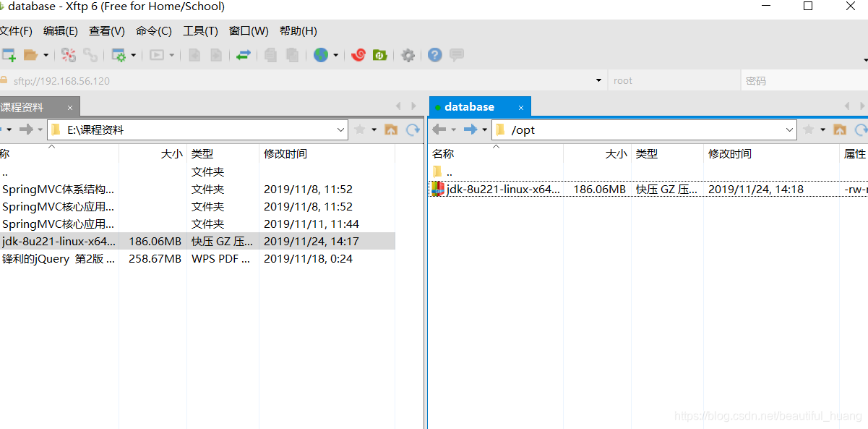Open the 命令(C) menu
This screenshot has height=429, width=868.
pos(154,31)
